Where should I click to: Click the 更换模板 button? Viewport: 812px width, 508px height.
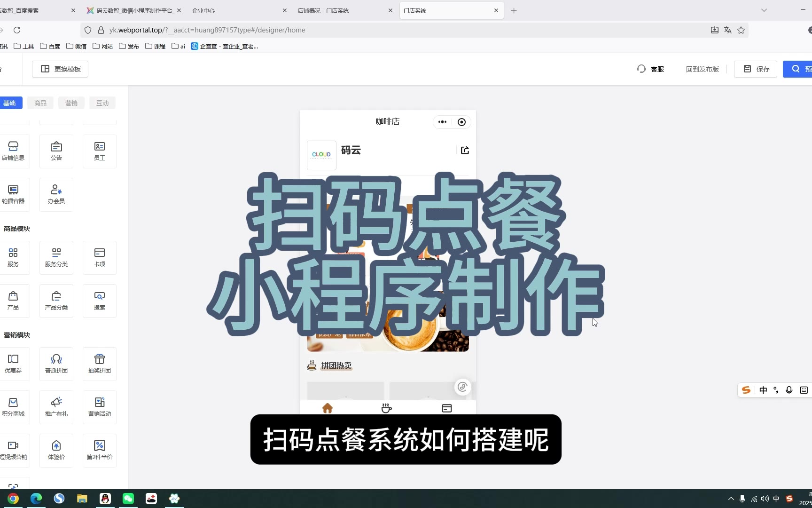tap(60, 69)
